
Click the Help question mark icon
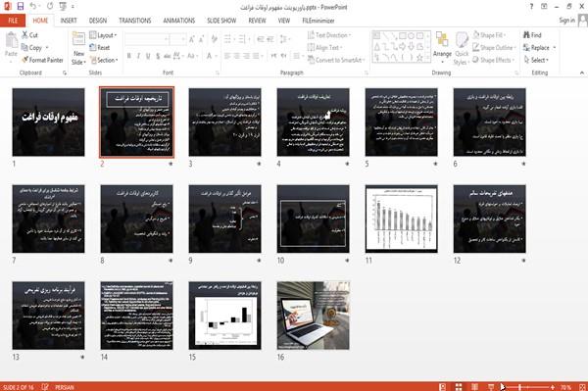point(531,7)
